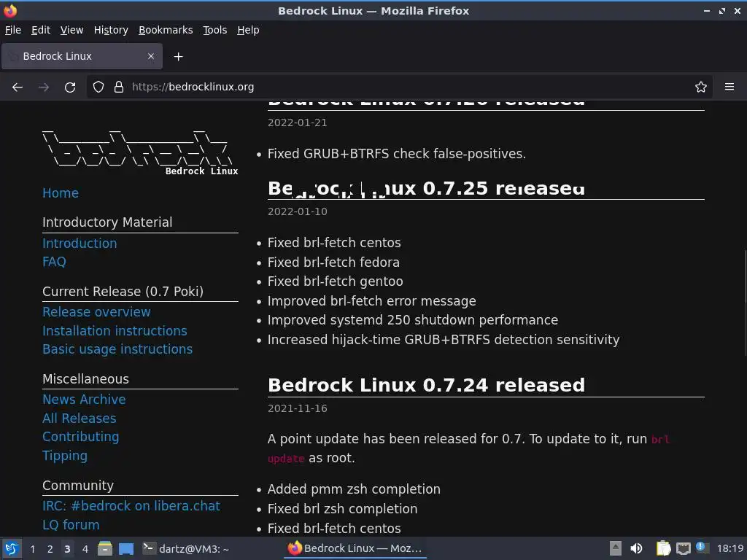Click the network connection tray icon
Screen dimensions: 747x560
[x=683, y=548]
